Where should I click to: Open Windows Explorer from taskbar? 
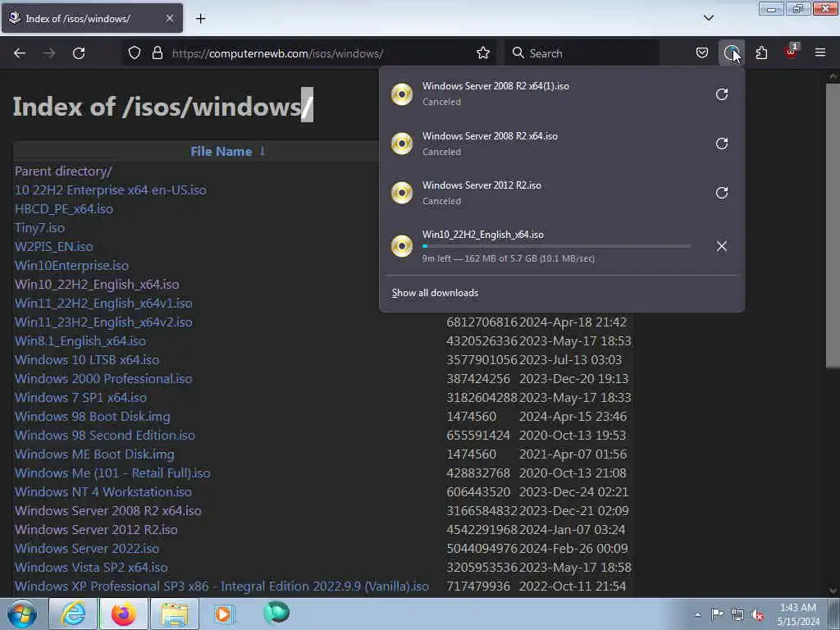[x=174, y=614]
